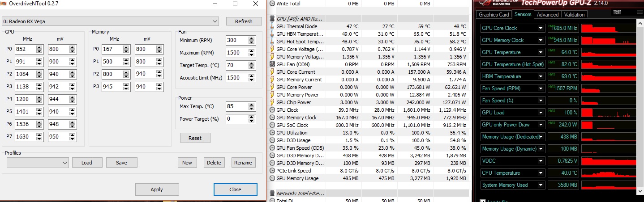The width and height of the screenshot is (644, 202).
Task: Apply the OverdriveNTool settings
Action: click(x=157, y=189)
